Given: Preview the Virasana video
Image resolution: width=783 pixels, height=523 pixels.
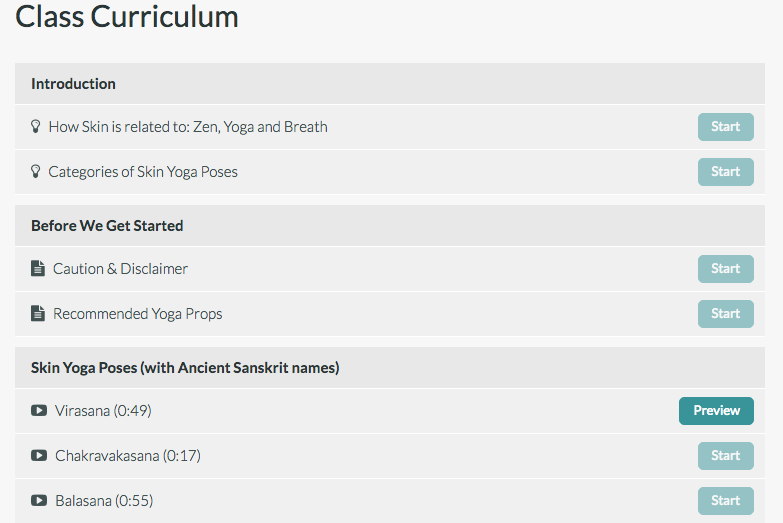Looking at the screenshot, I should pos(716,411).
